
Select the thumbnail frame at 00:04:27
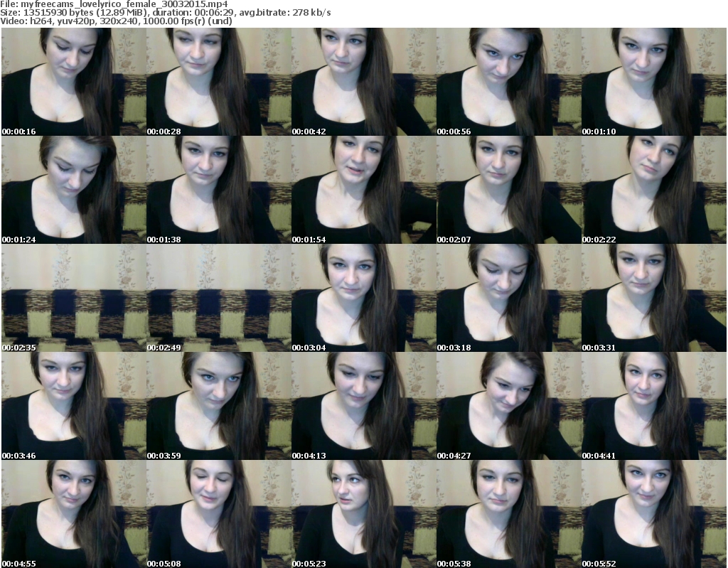509,406
